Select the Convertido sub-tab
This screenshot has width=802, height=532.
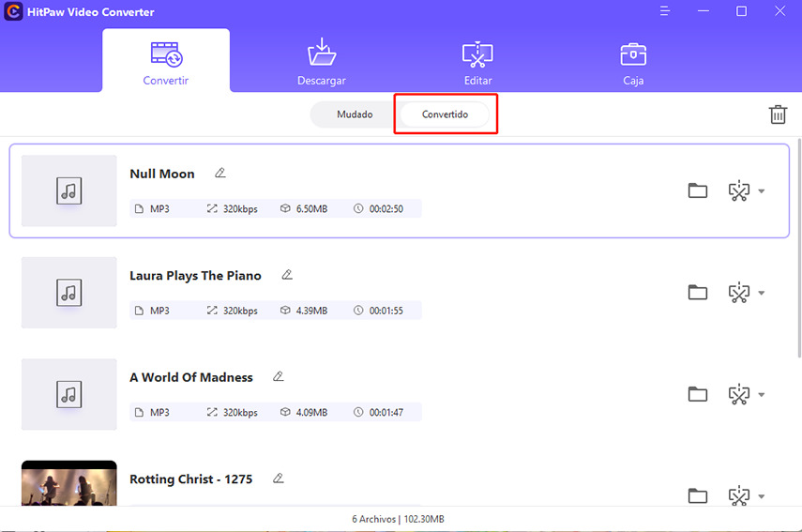[x=445, y=114]
